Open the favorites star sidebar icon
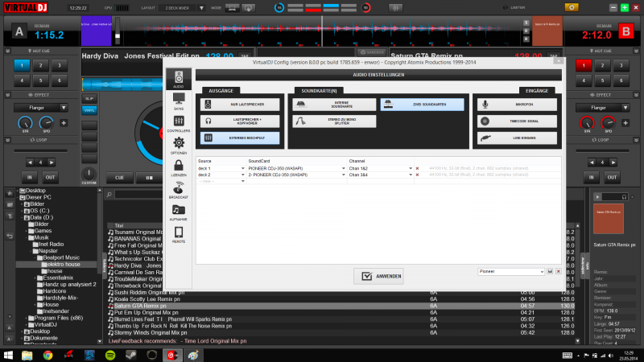The image size is (644, 362). click(x=10, y=193)
